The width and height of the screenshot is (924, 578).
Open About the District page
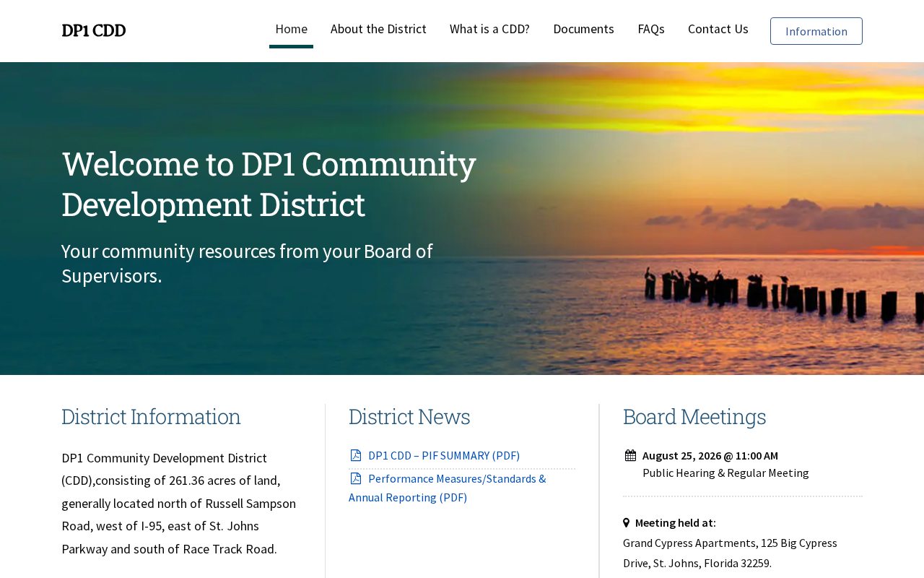point(378,29)
